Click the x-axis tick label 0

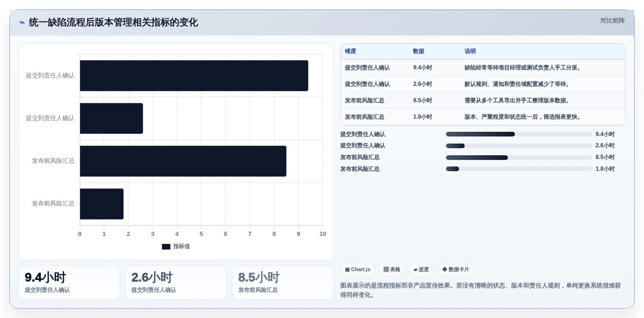click(x=80, y=234)
